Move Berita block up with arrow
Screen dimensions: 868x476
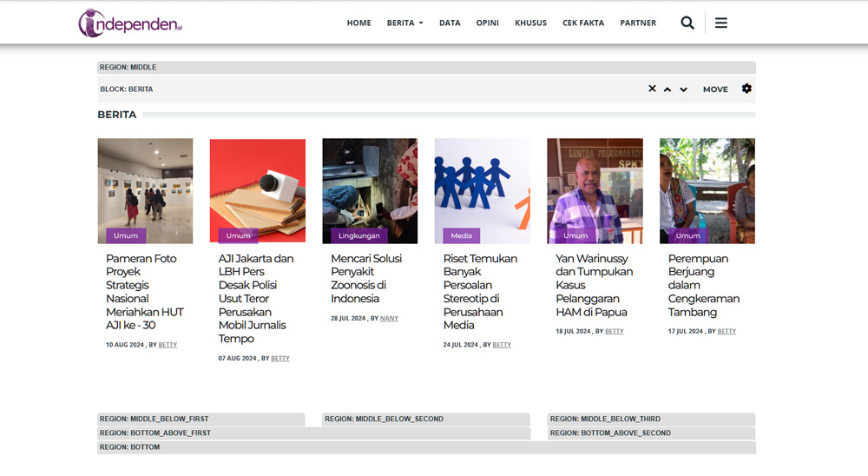point(667,89)
